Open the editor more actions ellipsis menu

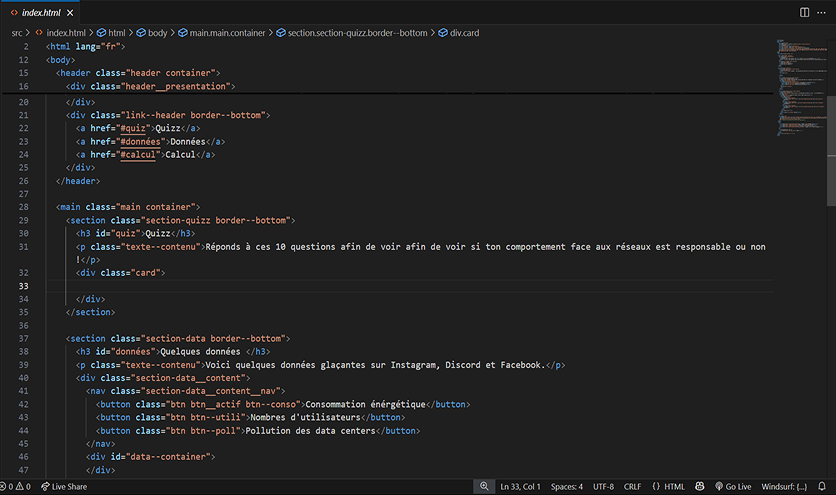(821, 12)
